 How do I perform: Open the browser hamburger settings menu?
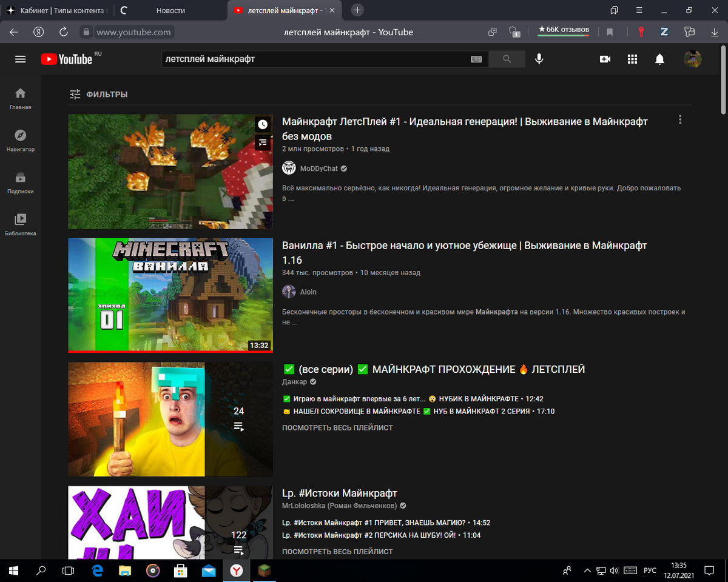point(639,10)
